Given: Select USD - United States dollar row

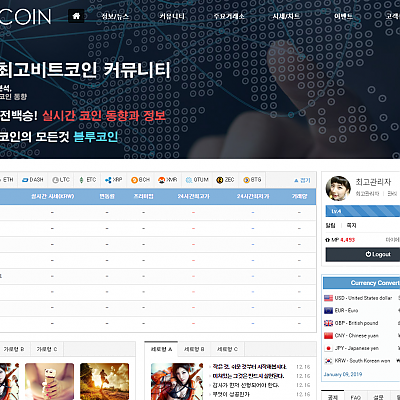Looking at the screenshot, I should click(x=361, y=298).
